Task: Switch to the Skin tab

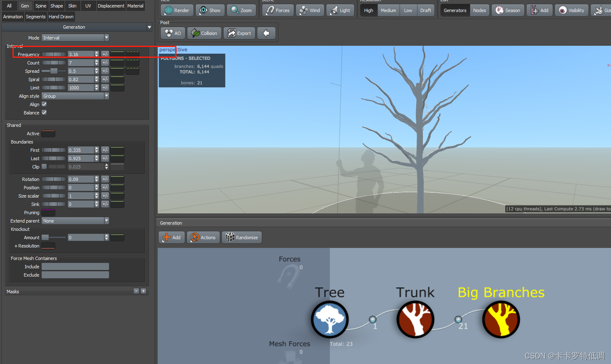Action: point(72,6)
